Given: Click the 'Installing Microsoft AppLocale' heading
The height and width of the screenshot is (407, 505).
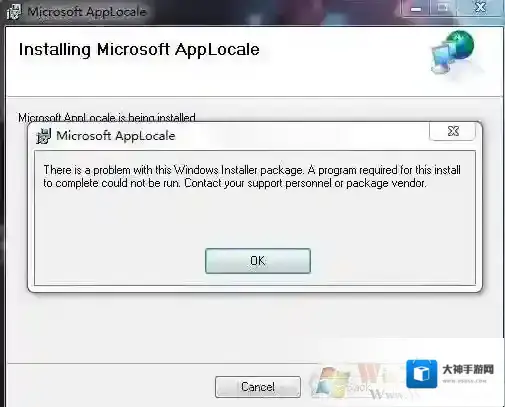Looking at the screenshot, I should click(139, 50).
